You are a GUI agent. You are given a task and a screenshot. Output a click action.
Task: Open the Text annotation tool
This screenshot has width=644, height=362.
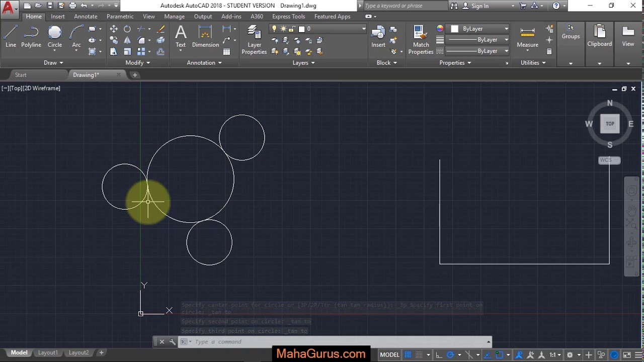tap(181, 37)
